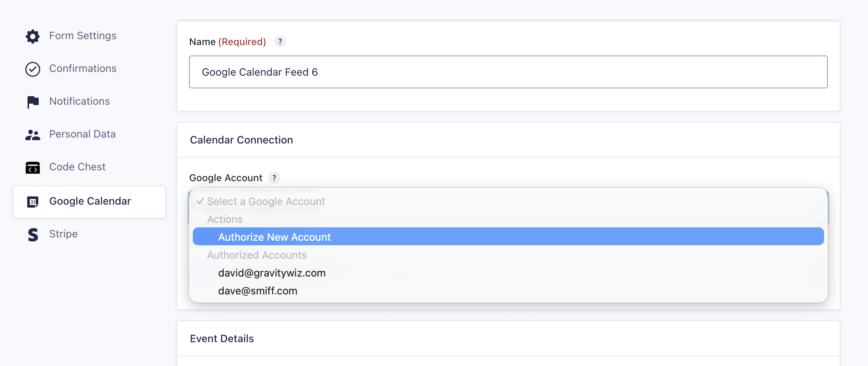Select david@gravitywiz.com from the account list

272,273
